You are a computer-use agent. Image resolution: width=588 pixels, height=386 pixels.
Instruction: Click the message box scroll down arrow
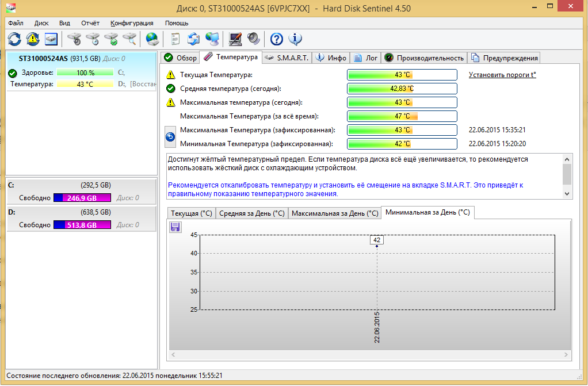[x=567, y=194]
